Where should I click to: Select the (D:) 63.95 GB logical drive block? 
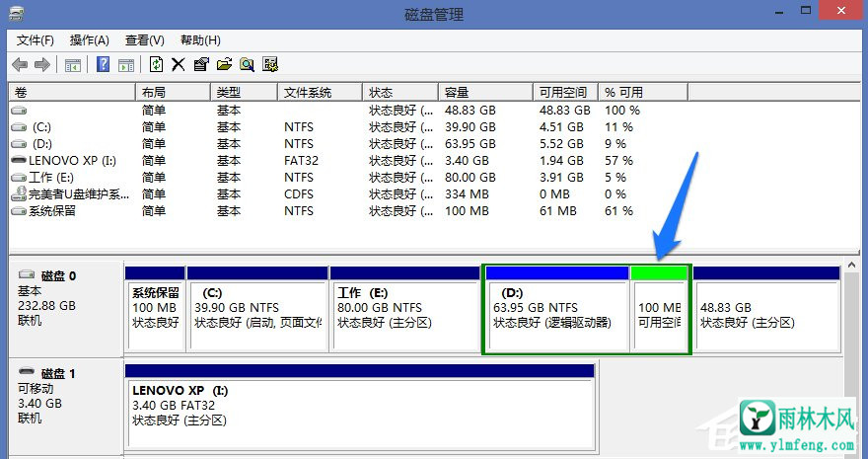(x=557, y=309)
